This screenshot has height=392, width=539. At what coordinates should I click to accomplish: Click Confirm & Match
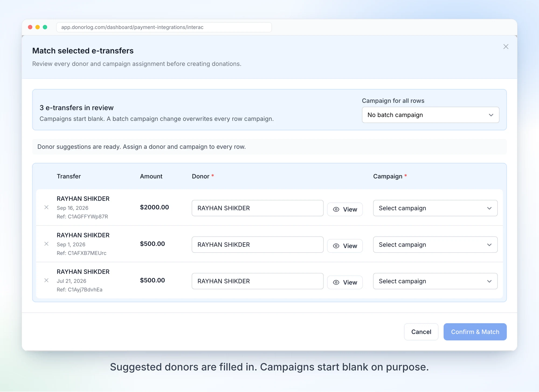[x=475, y=332]
